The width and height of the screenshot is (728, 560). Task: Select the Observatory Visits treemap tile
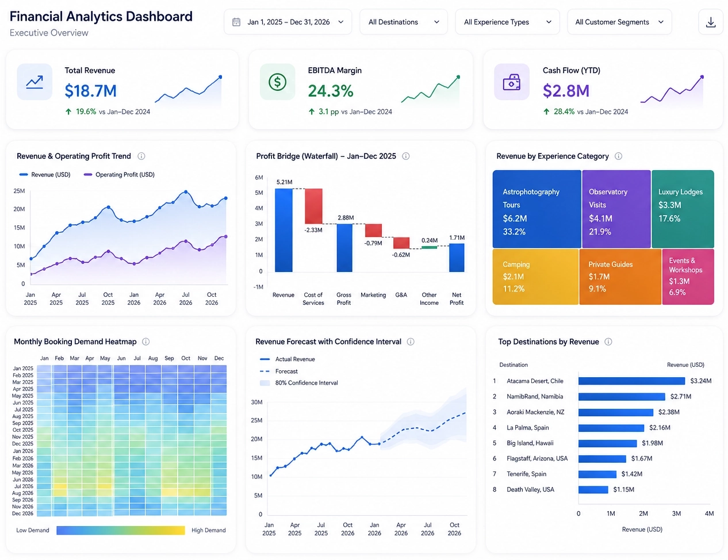tap(616, 209)
